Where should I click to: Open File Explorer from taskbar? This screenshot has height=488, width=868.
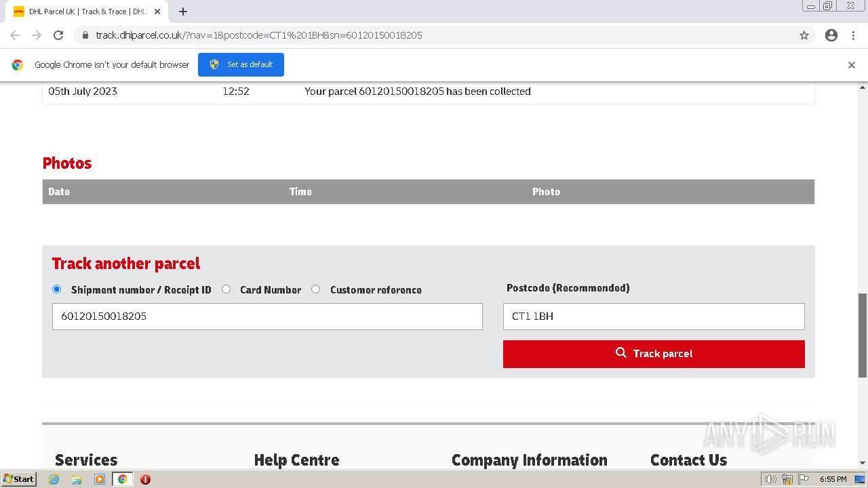tap(77, 479)
